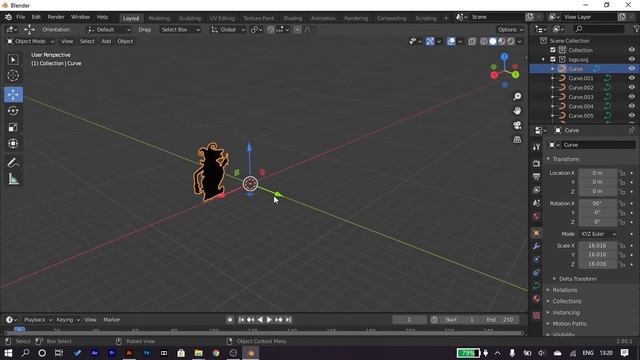Screen dimensions: 640x360
Task: Click the zoom view magnifier icon
Action: [x=517, y=96]
